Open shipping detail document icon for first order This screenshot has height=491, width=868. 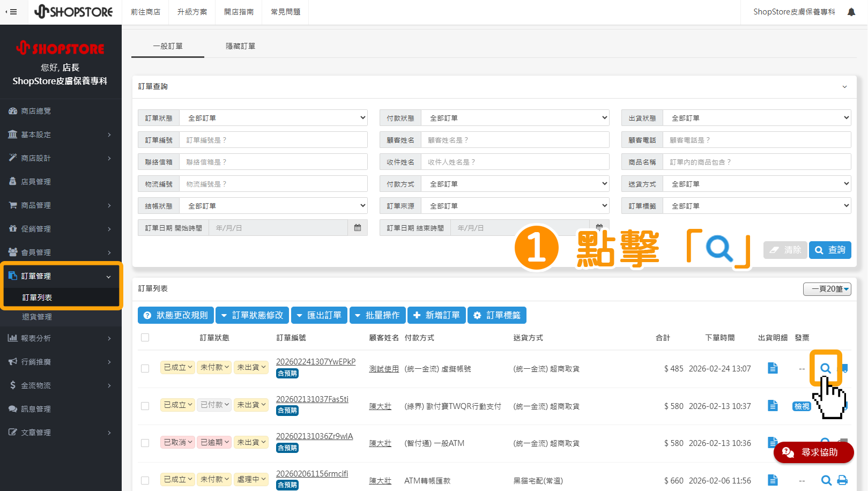click(x=773, y=368)
